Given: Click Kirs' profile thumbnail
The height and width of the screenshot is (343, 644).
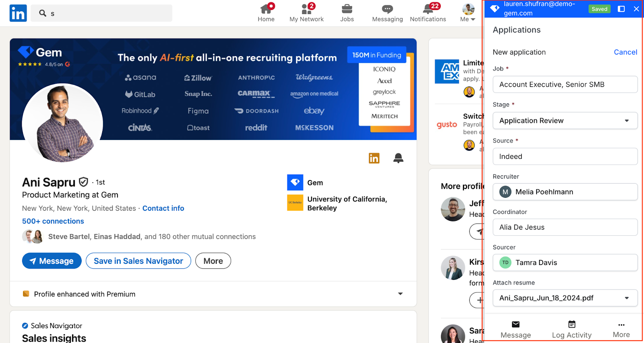Looking at the screenshot, I should click(x=453, y=268).
